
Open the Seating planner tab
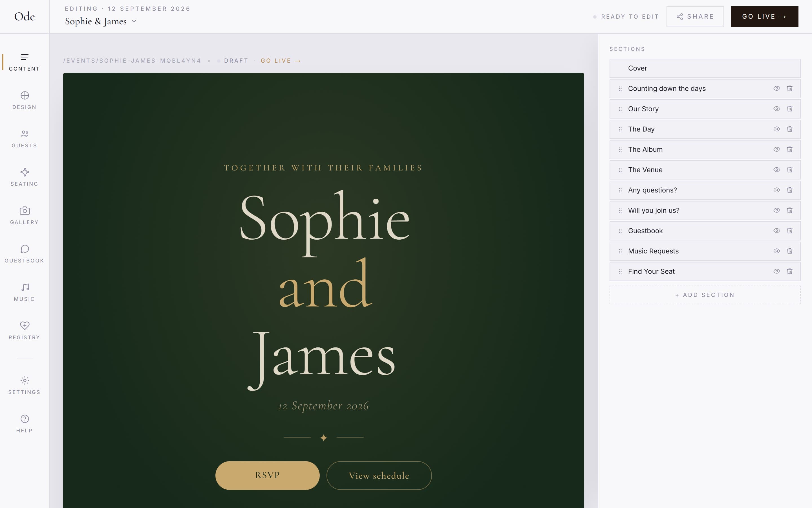25,178
